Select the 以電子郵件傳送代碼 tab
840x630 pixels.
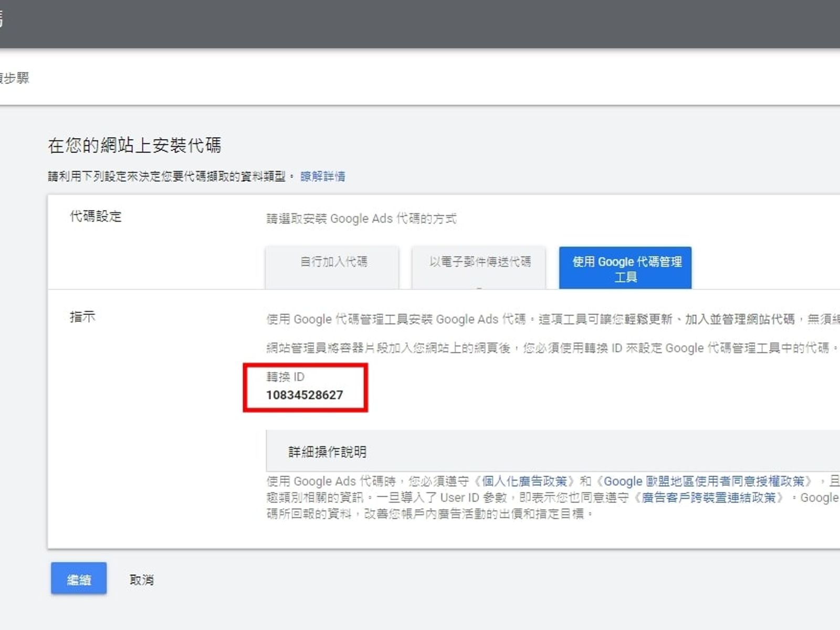click(x=479, y=267)
